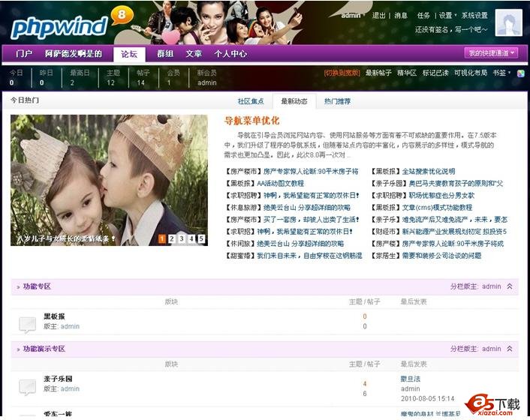Open the 任务 tasks link

423,16
